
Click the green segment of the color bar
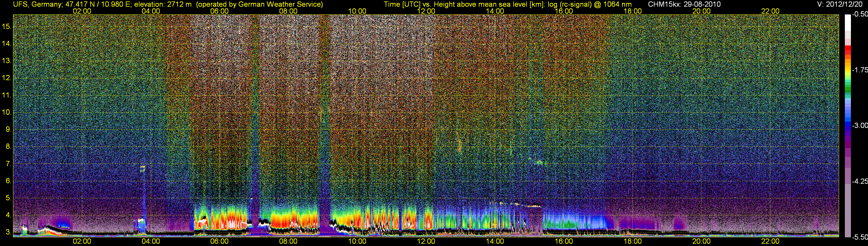click(847, 89)
